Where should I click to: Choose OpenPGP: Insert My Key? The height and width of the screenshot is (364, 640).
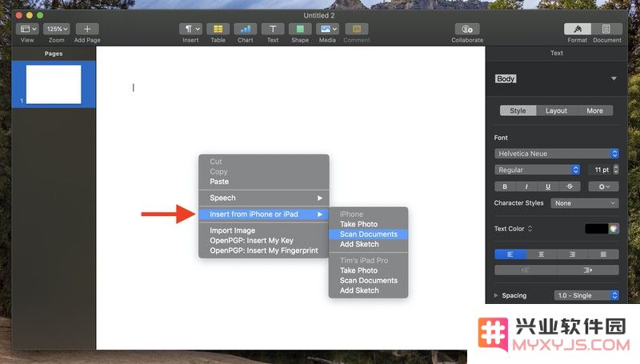coord(264,240)
